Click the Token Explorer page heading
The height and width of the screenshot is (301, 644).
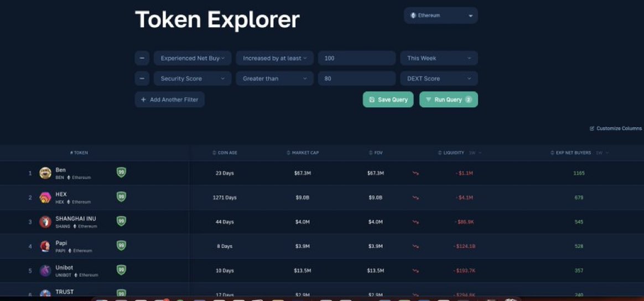pyautogui.click(x=217, y=19)
